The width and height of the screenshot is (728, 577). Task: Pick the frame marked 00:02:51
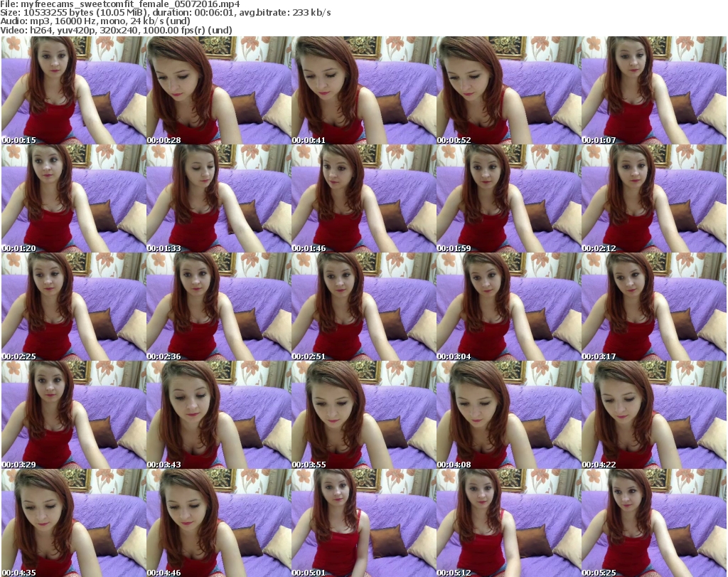click(363, 307)
